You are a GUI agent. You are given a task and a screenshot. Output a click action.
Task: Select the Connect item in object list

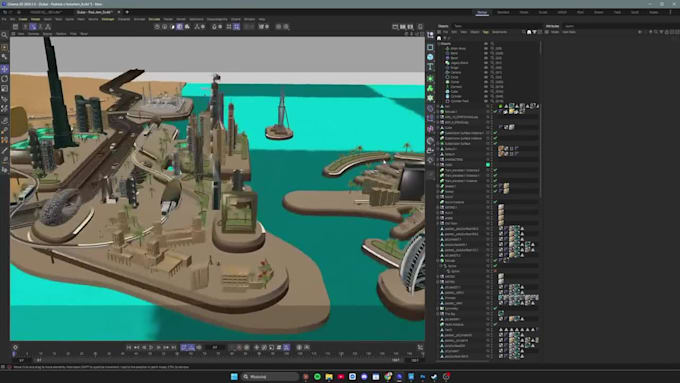(455, 87)
